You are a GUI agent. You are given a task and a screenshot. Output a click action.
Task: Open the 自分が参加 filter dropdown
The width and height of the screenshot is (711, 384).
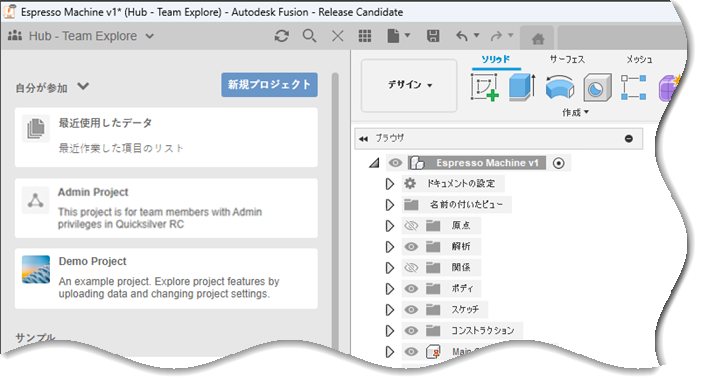tap(83, 86)
